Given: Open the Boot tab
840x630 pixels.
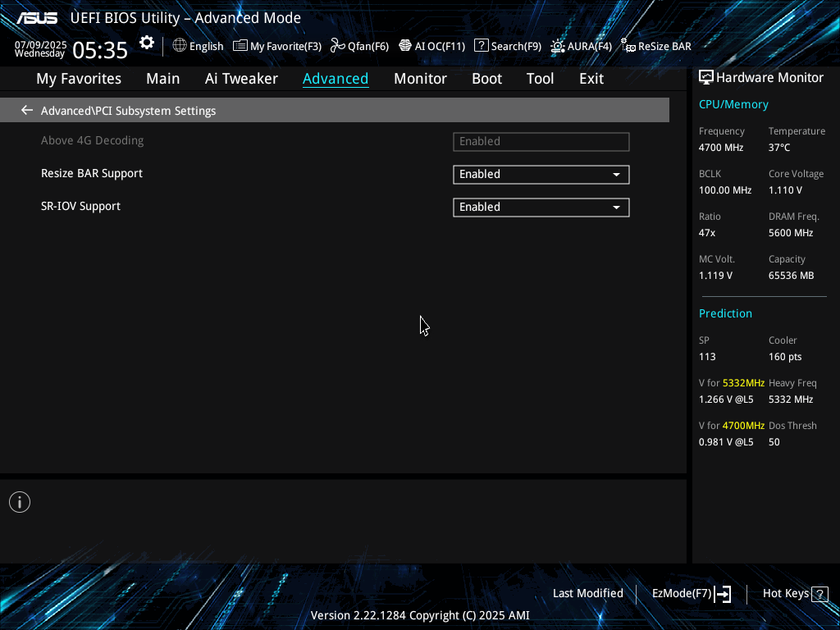Looking at the screenshot, I should tap(486, 79).
